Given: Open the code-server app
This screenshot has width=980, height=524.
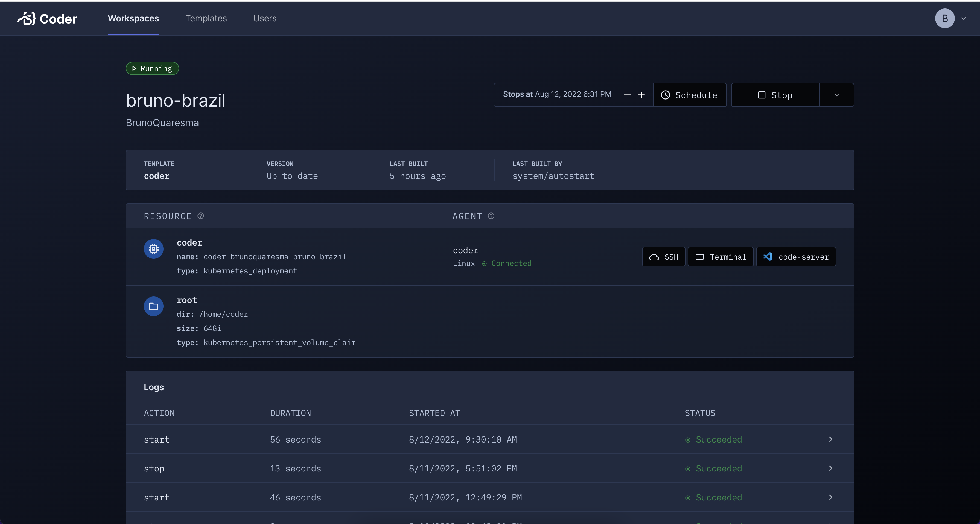Looking at the screenshot, I should pyautogui.click(x=796, y=257).
